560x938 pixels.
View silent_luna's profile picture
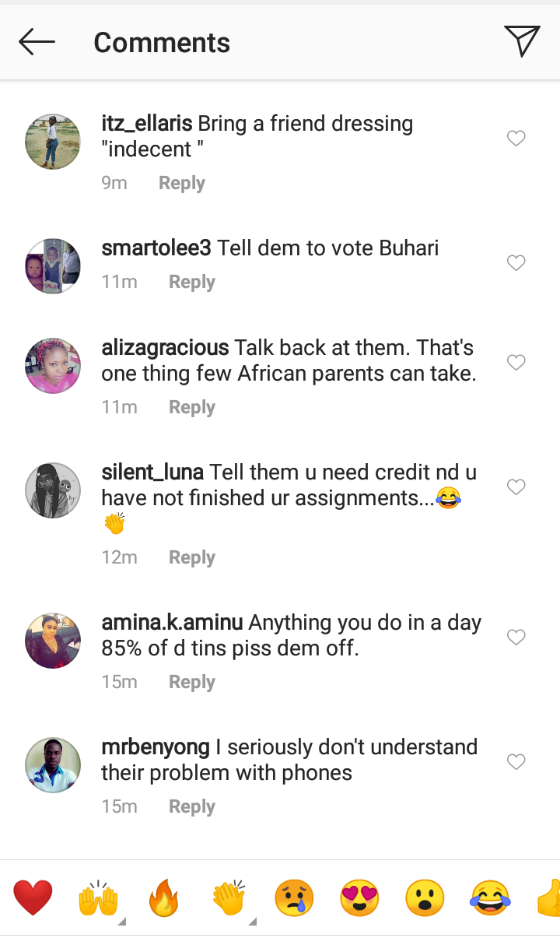click(x=53, y=490)
